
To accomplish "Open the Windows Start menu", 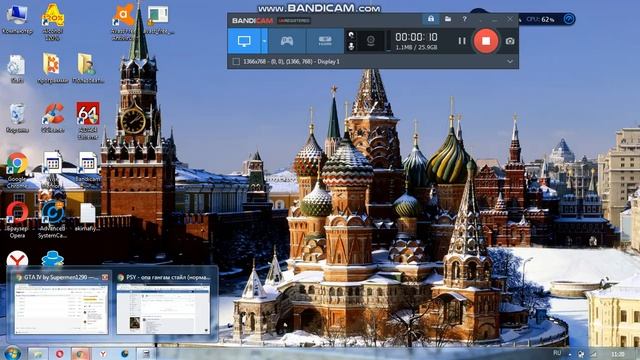I will pos(13,353).
